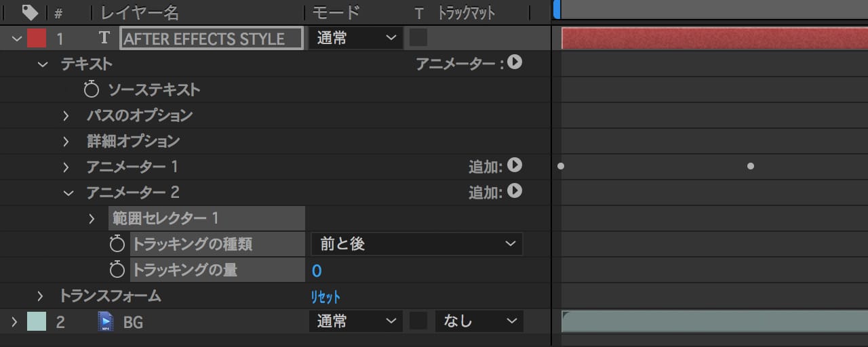Click the label tag icon in column header
Viewport: 868px width, 347px height.
coord(30,12)
